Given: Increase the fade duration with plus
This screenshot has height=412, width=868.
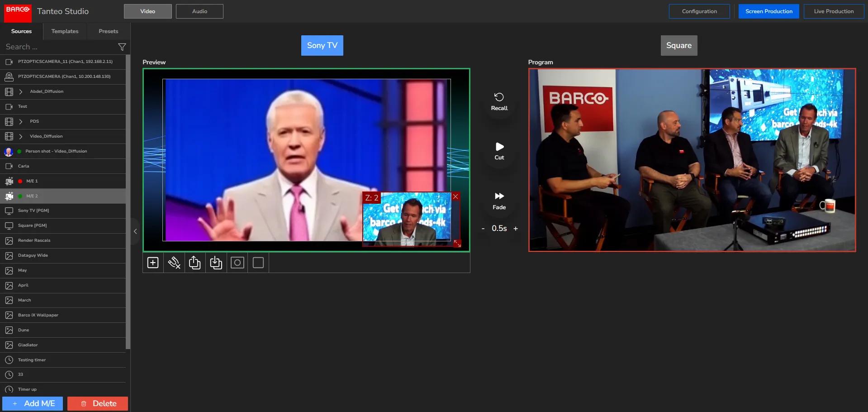Looking at the screenshot, I should [x=516, y=229].
